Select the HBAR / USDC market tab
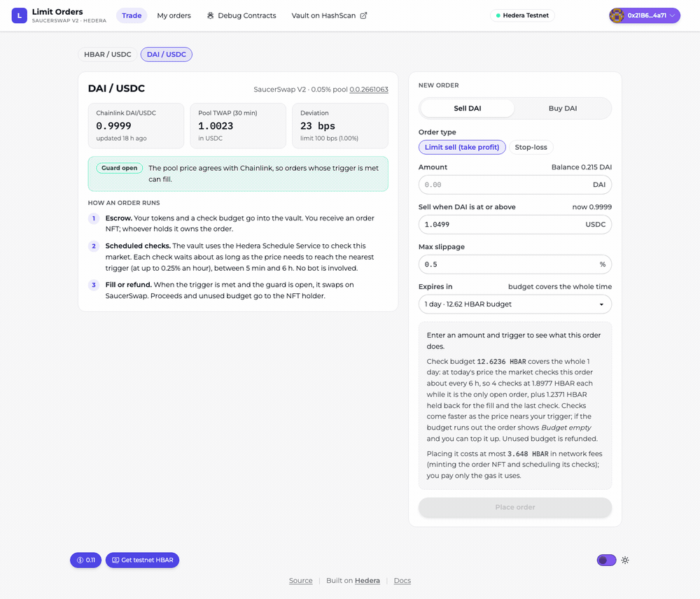Screen dimensions: 700x599 (108, 55)
